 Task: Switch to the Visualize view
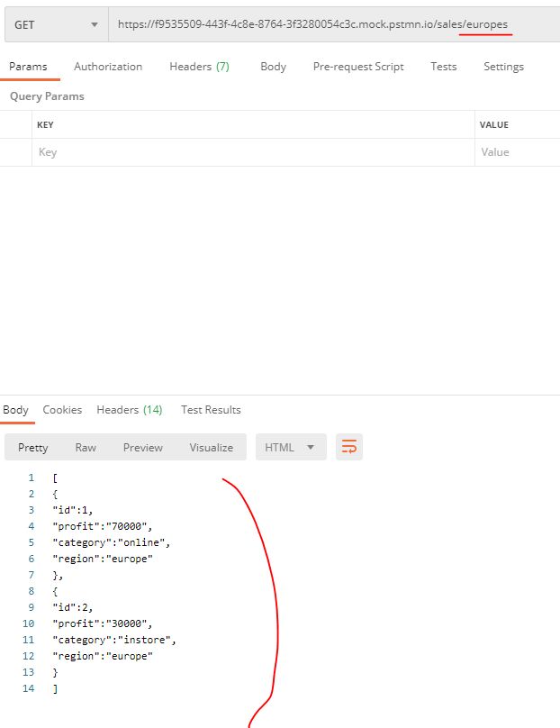[x=211, y=448]
